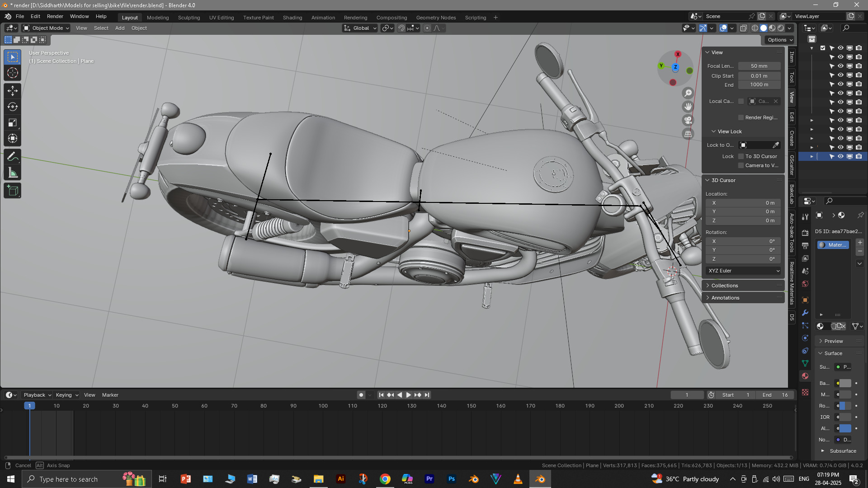
Task: Toggle camera view gizmo icon
Action: pyautogui.click(x=688, y=120)
